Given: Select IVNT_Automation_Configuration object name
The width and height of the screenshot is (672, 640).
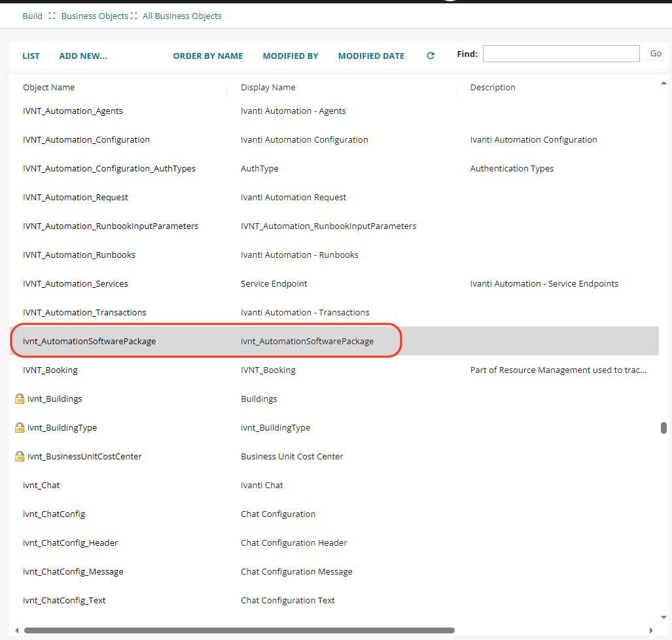Looking at the screenshot, I should (86, 140).
